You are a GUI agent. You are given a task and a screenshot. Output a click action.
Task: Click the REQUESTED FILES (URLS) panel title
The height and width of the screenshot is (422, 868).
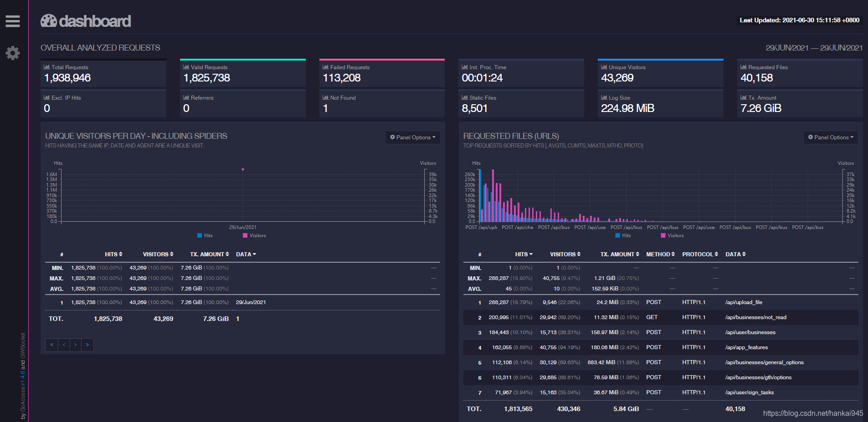511,136
